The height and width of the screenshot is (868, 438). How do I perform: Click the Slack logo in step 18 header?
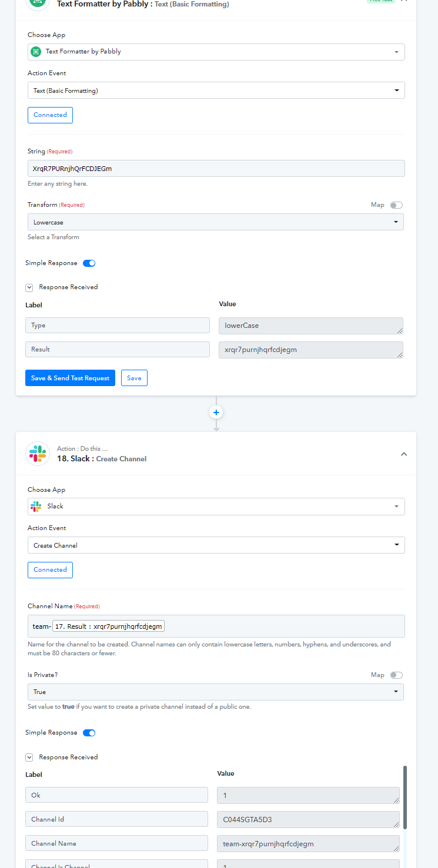(38, 454)
